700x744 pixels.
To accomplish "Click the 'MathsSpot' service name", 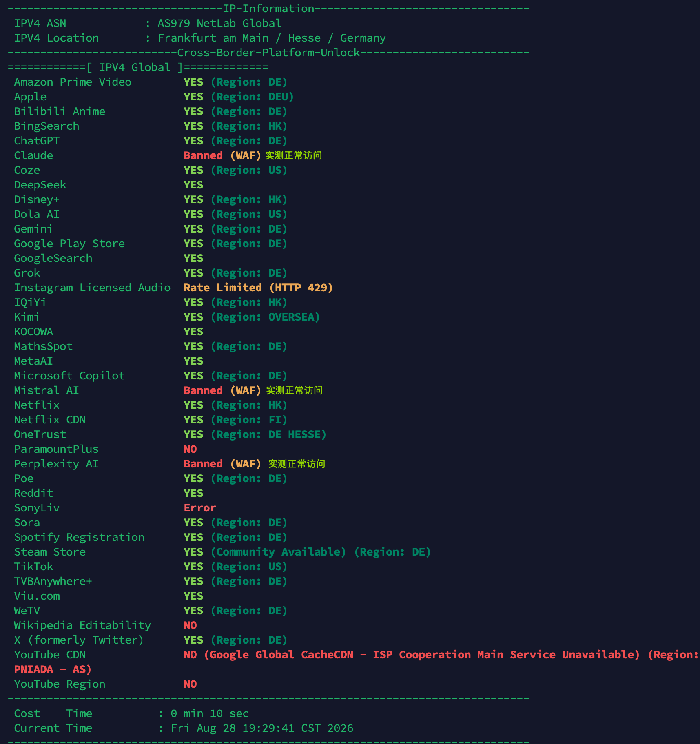I will [x=43, y=346].
